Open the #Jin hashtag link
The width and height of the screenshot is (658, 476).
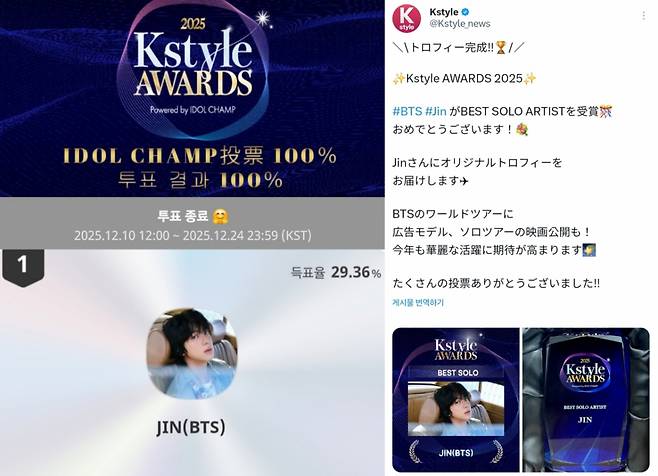[436, 111]
